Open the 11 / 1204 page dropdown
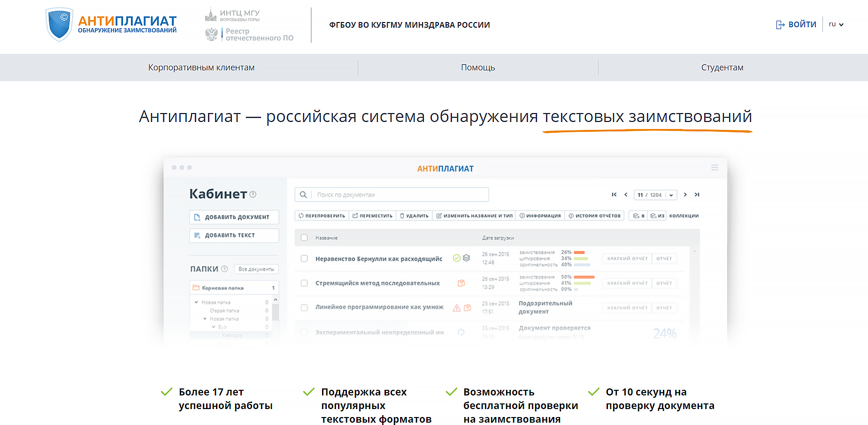868x425 pixels. coord(655,195)
